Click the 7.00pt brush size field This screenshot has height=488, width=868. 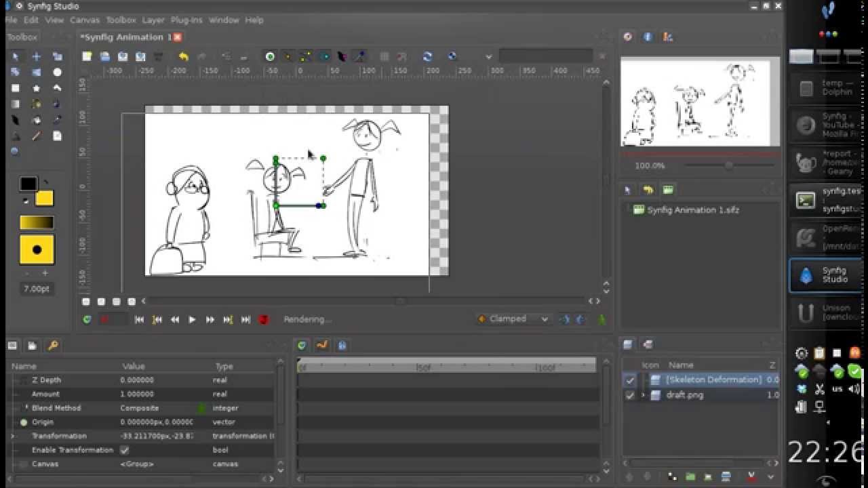37,289
